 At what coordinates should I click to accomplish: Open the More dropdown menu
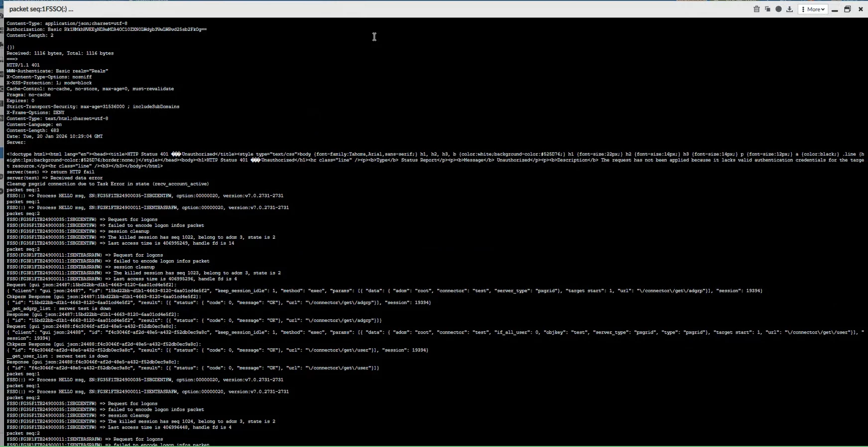(x=813, y=9)
